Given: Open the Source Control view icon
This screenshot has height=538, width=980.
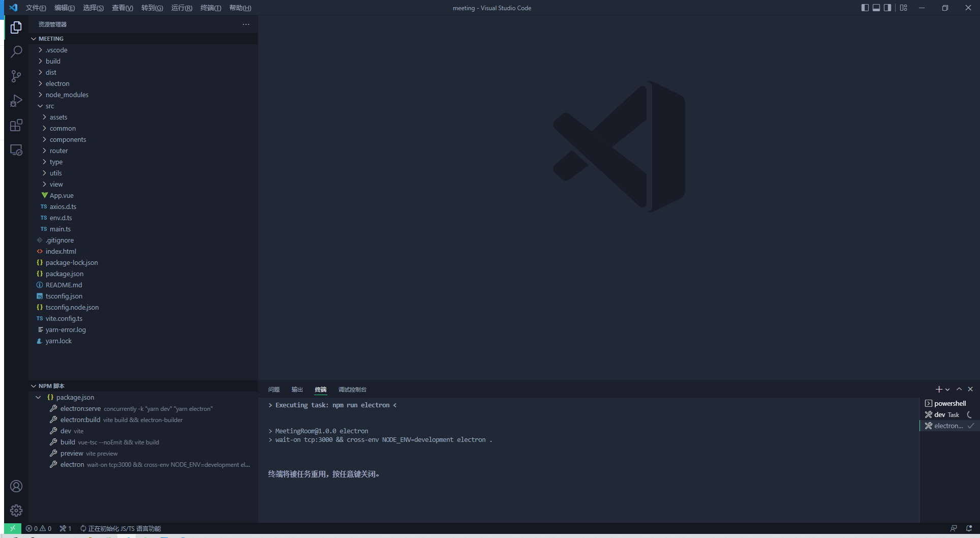Looking at the screenshot, I should point(16,76).
